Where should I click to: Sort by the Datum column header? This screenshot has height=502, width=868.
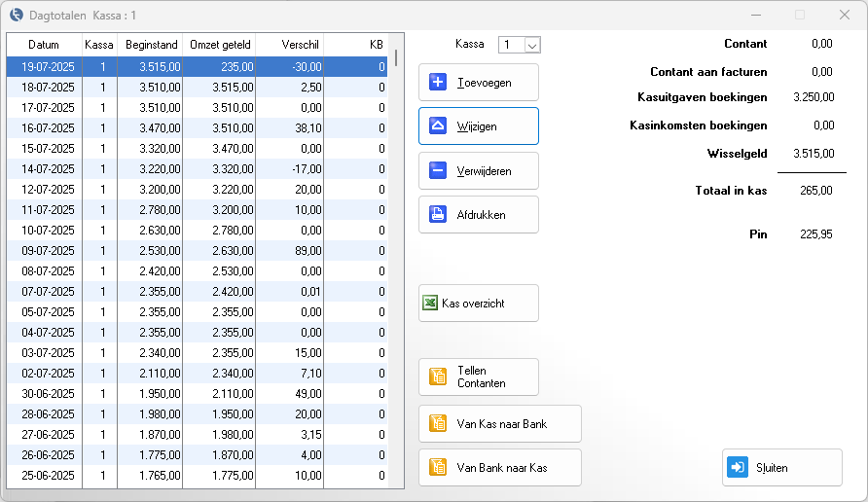click(44, 45)
